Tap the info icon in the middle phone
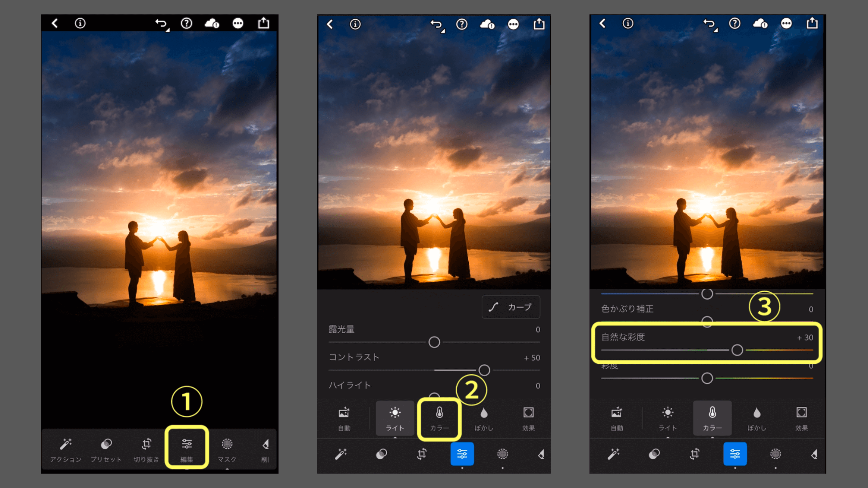The width and height of the screenshot is (868, 488). point(355,24)
